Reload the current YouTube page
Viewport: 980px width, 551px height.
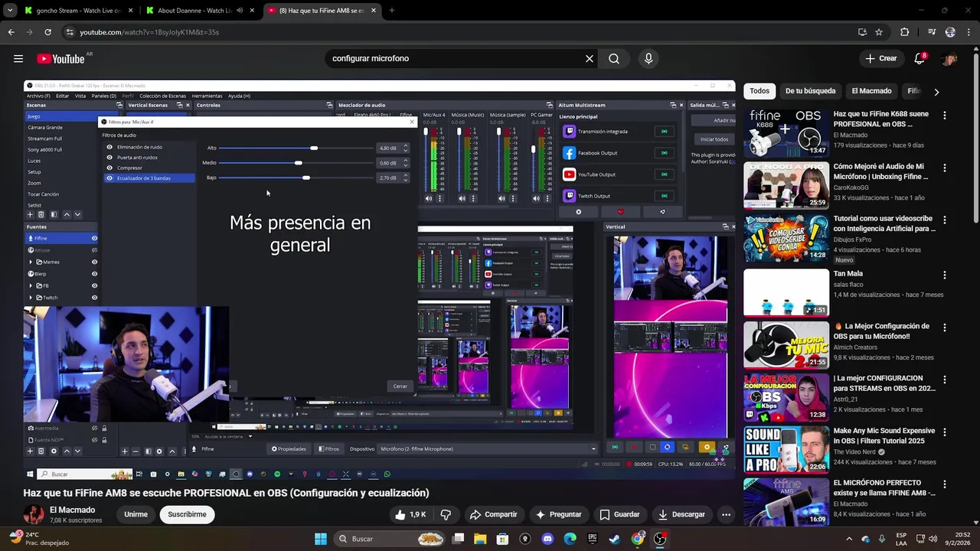[47, 32]
